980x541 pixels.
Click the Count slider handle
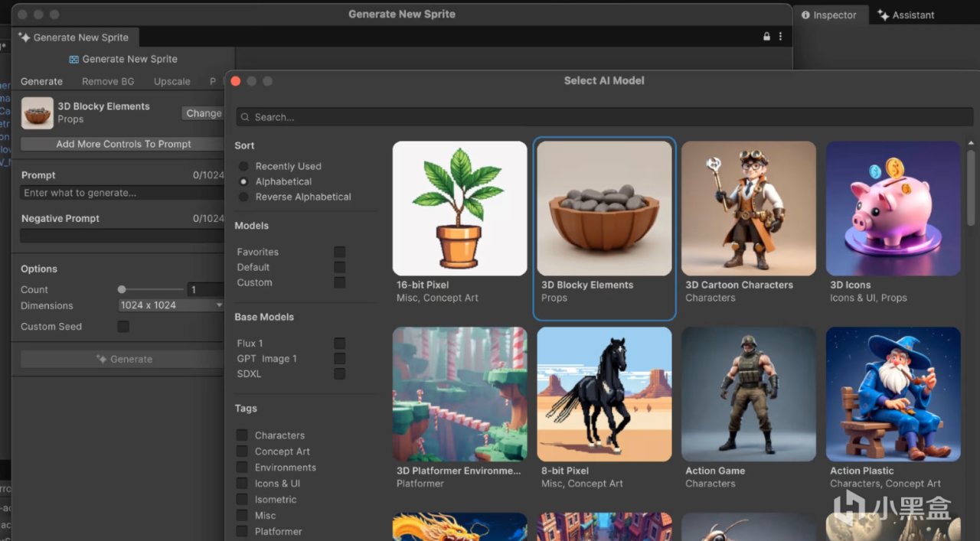[x=122, y=289]
